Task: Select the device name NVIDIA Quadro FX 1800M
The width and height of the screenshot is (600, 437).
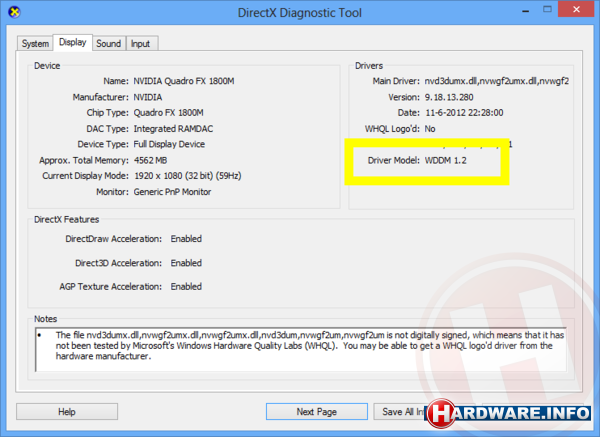Action: point(184,81)
